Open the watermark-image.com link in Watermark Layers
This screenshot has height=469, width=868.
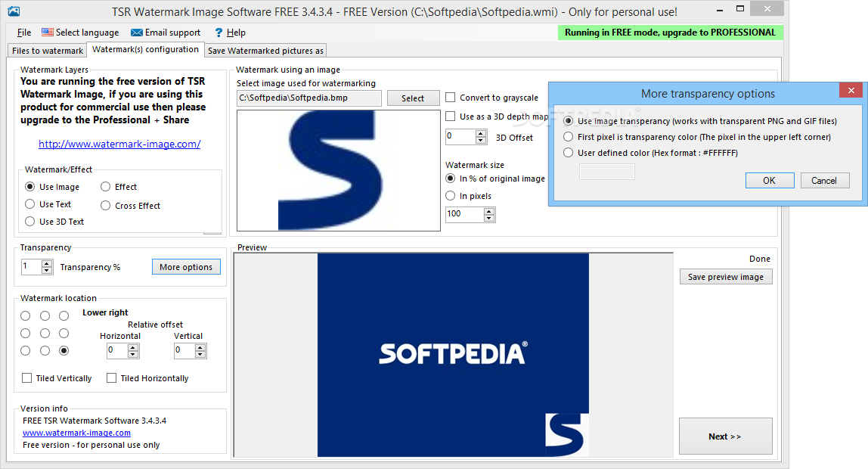pyautogui.click(x=119, y=144)
